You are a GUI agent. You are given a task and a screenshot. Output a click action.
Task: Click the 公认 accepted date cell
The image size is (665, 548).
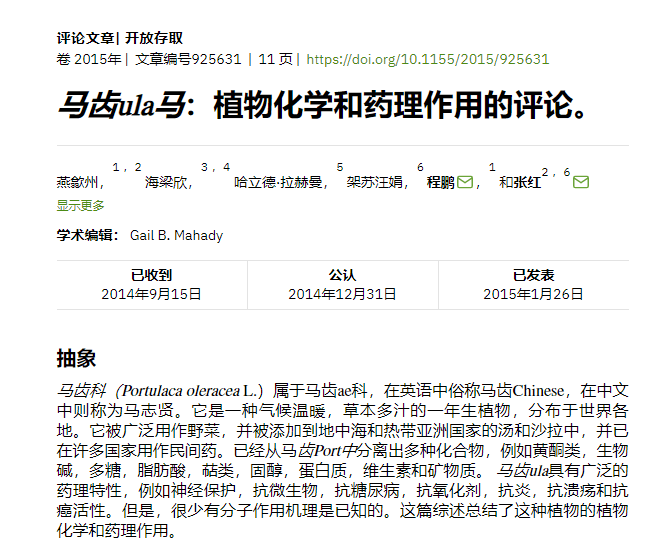point(342,285)
